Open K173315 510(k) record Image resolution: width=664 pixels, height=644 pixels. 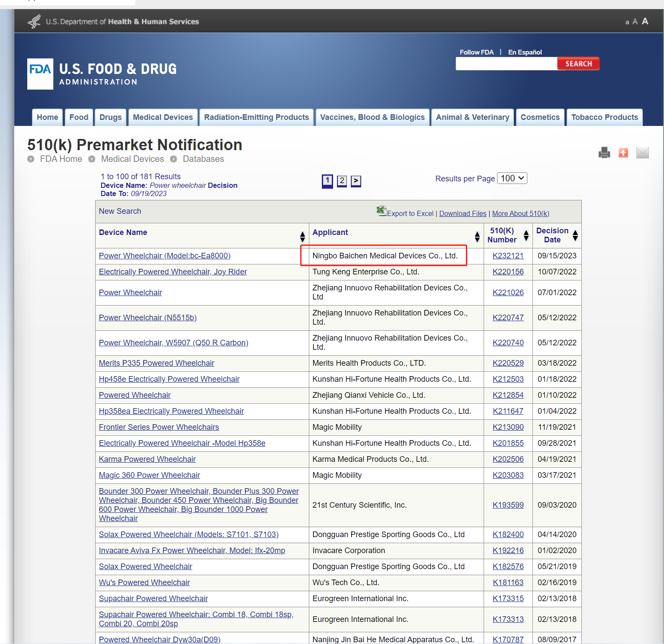pos(508,599)
